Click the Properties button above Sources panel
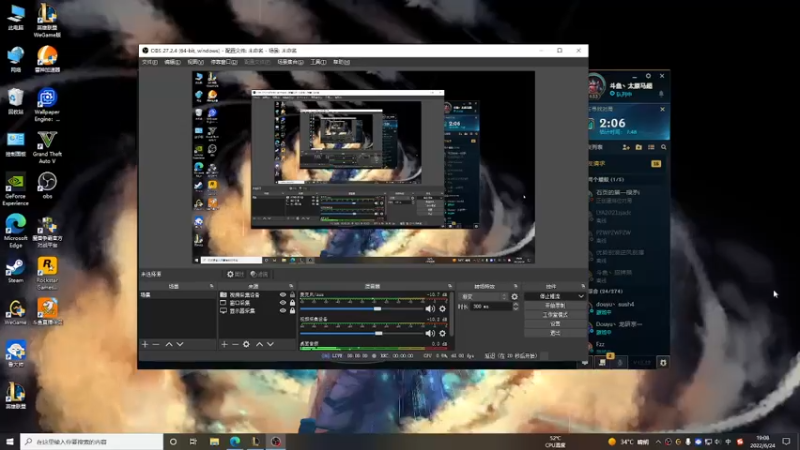This screenshot has height=450, width=800. coord(235,274)
